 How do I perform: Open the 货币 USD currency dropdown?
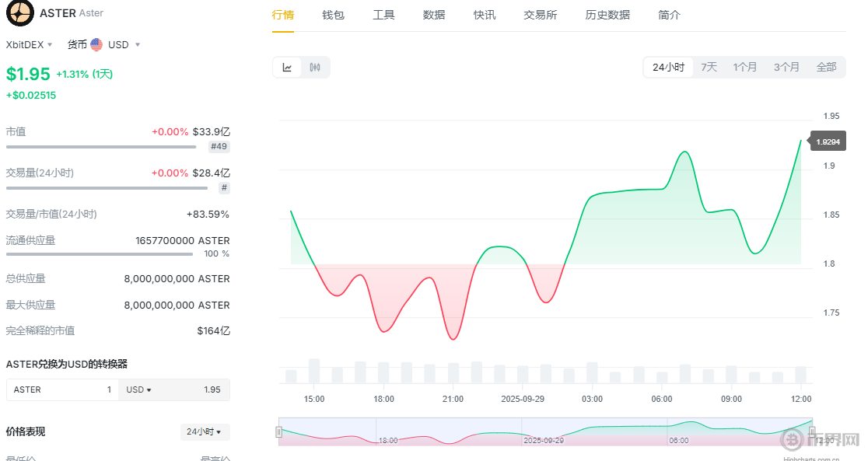[x=114, y=45]
